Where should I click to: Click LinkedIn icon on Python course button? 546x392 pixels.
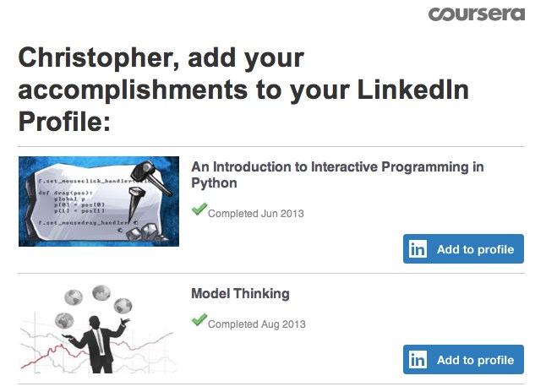(418, 249)
